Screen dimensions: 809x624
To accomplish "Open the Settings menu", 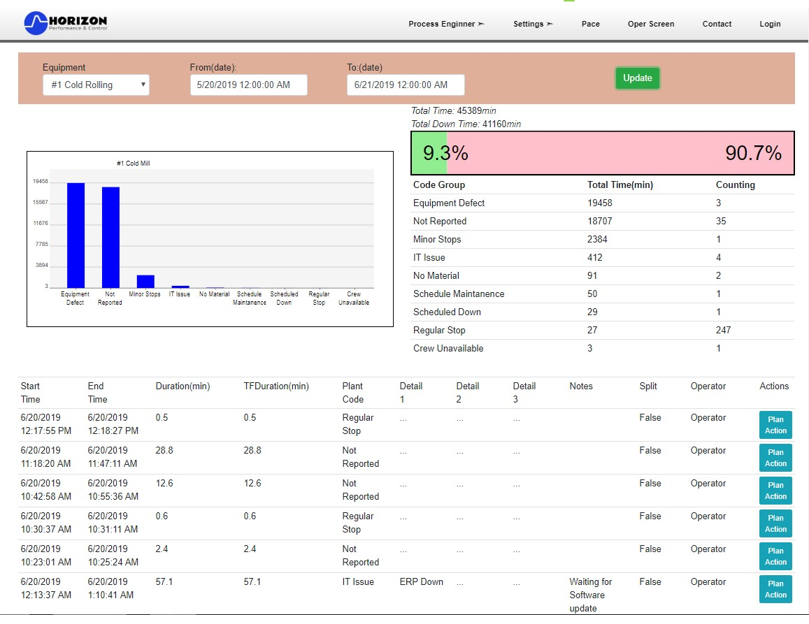I will 532,24.
